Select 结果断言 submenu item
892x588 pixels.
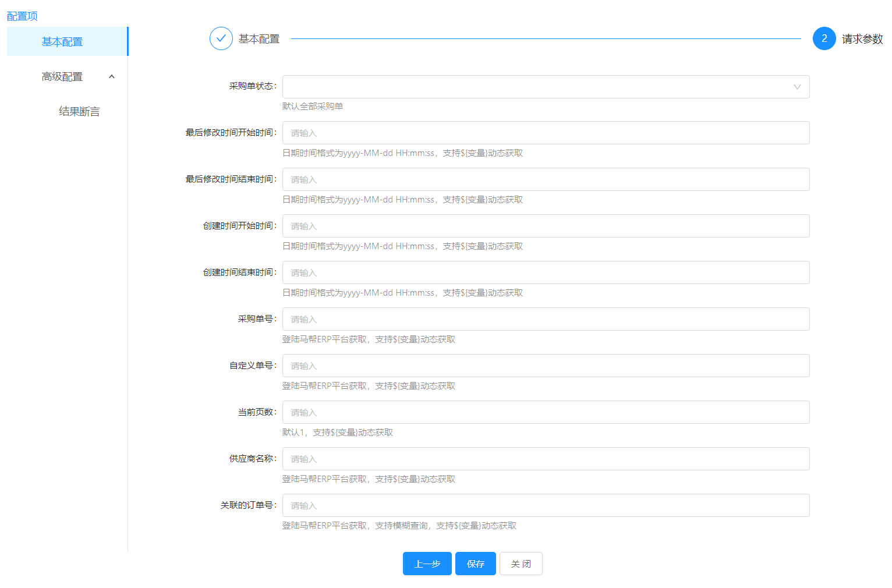(79, 112)
